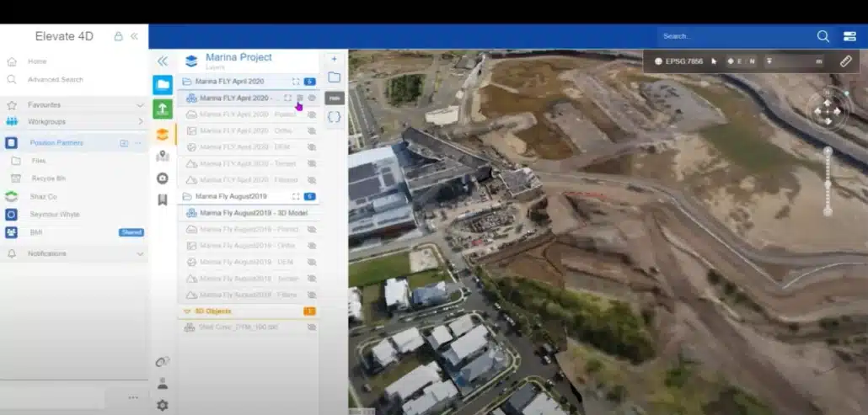This screenshot has height=415, width=868.
Task: Open the bookmarks icon in sidebar
Action: point(163,200)
